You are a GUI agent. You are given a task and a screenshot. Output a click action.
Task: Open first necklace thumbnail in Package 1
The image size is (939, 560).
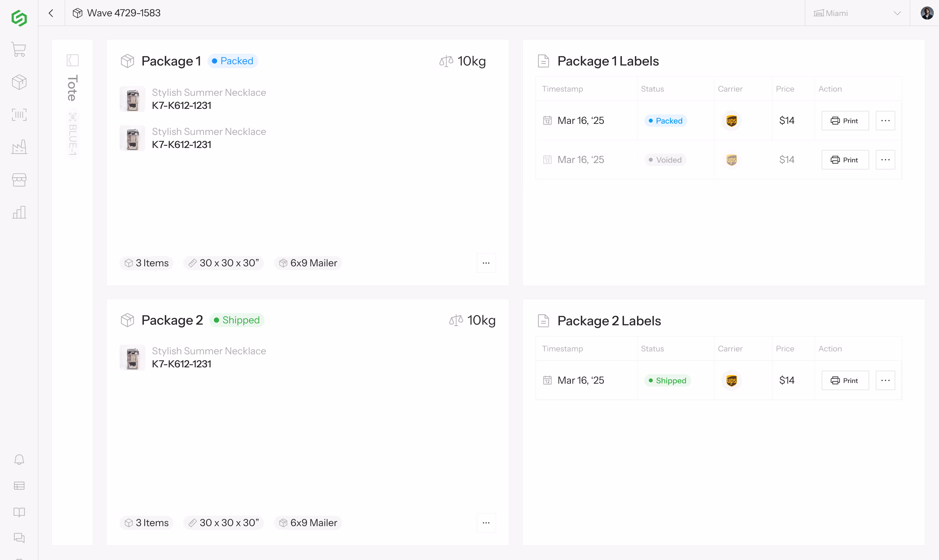coord(132,99)
